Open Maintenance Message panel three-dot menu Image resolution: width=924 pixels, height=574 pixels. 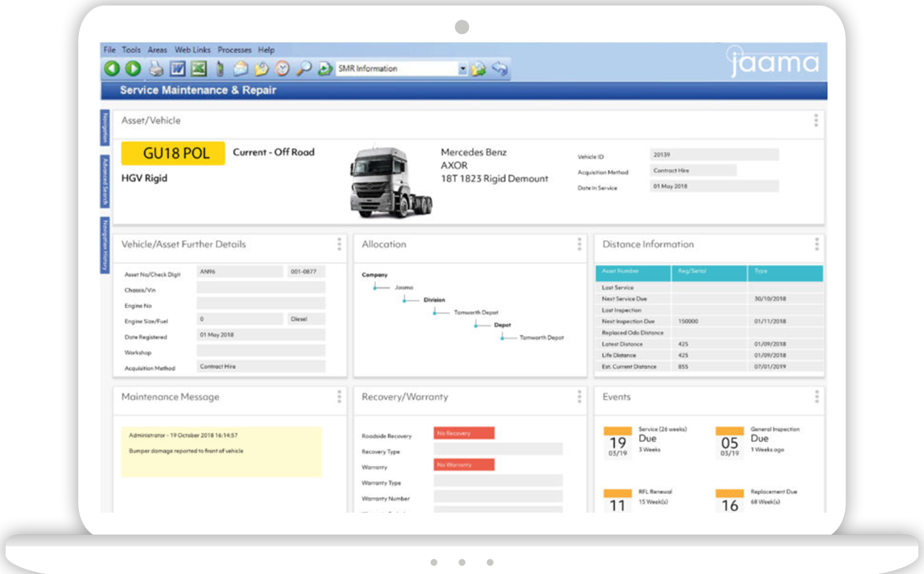(339, 396)
